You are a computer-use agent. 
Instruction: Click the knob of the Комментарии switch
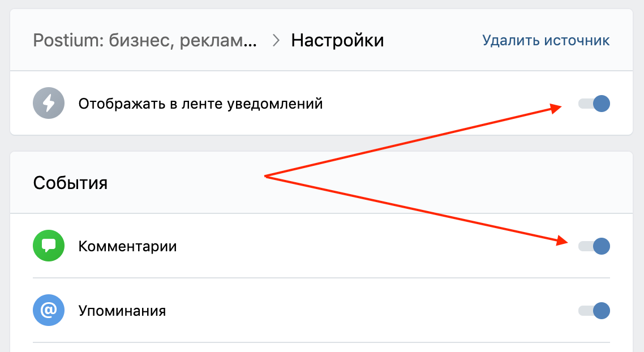click(x=602, y=246)
